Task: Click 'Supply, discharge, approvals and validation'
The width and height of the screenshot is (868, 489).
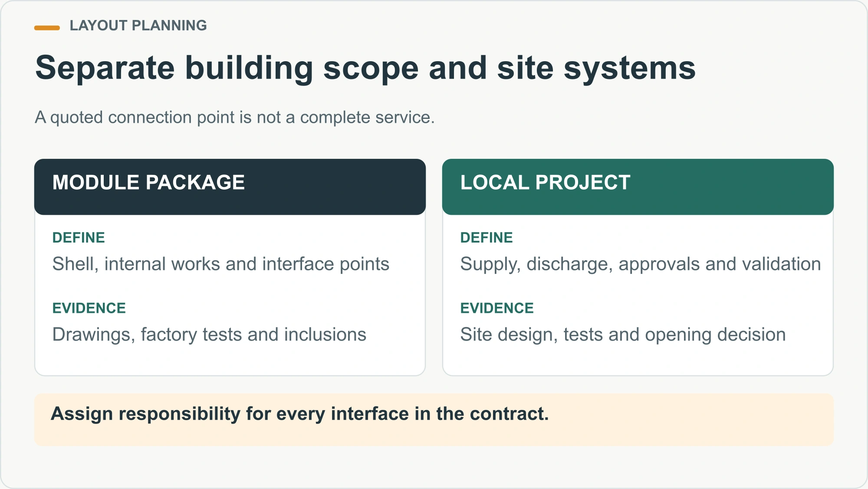Action: click(641, 264)
